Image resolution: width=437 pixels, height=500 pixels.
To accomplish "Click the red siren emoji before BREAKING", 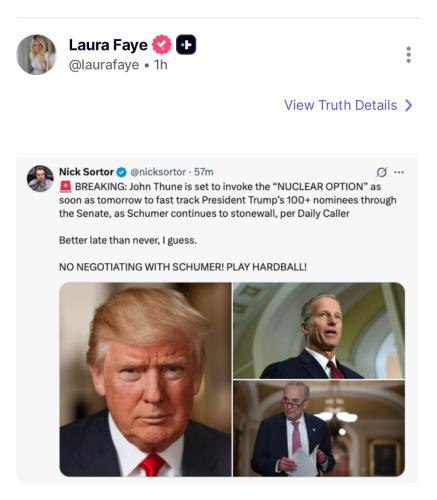I will pyautogui.click(x=66, y=187).
